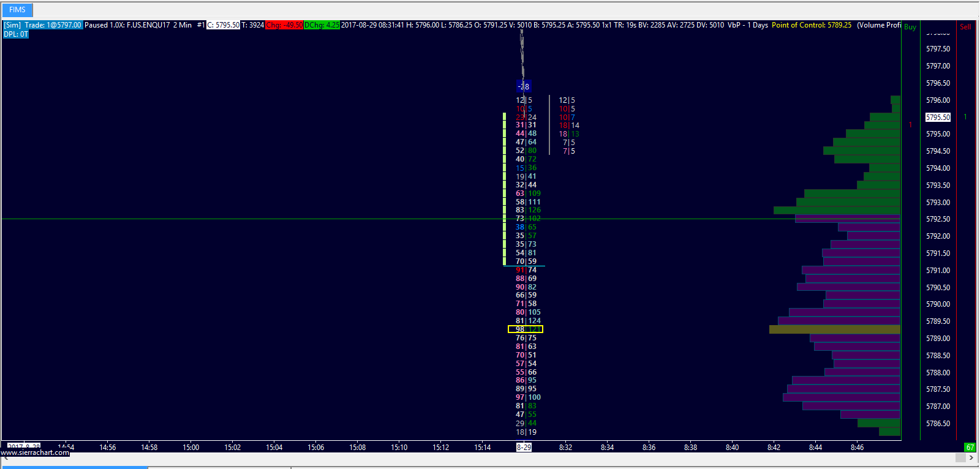
Task: Click the red Chg: -49.50 value
Action: pos(285,25)
